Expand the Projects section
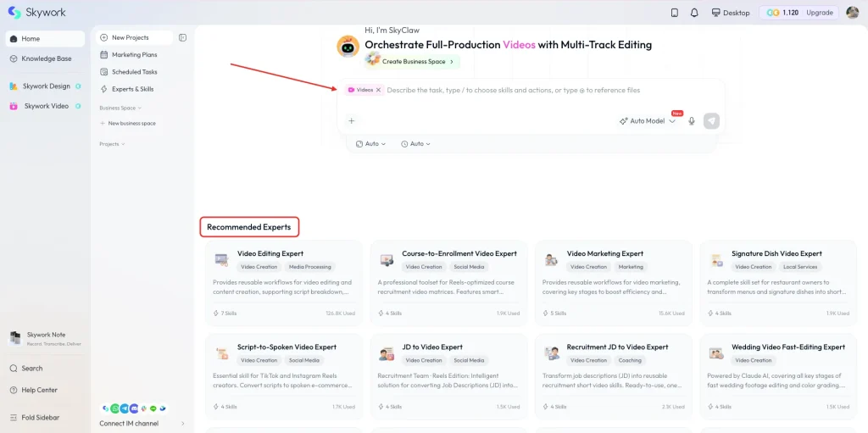Screen dimensions: 868x433 (x=112, y=144)
